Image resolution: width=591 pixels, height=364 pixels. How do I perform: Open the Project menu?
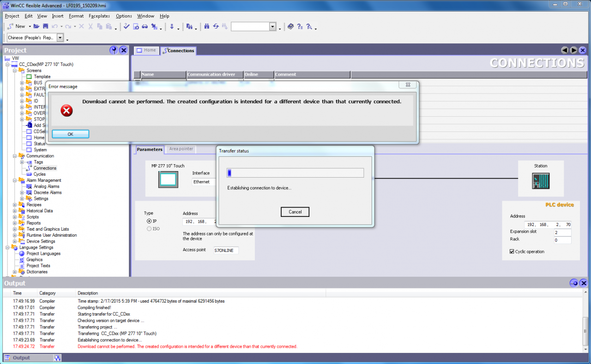point(12,16)
